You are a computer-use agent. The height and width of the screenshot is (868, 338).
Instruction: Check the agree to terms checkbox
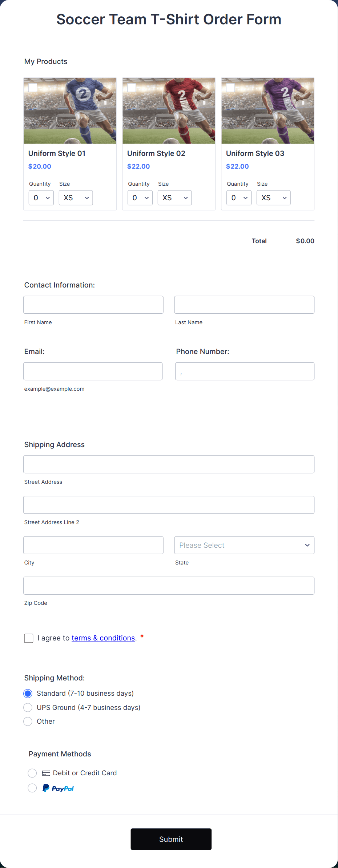pyautogui.click(x=29, y=638)
